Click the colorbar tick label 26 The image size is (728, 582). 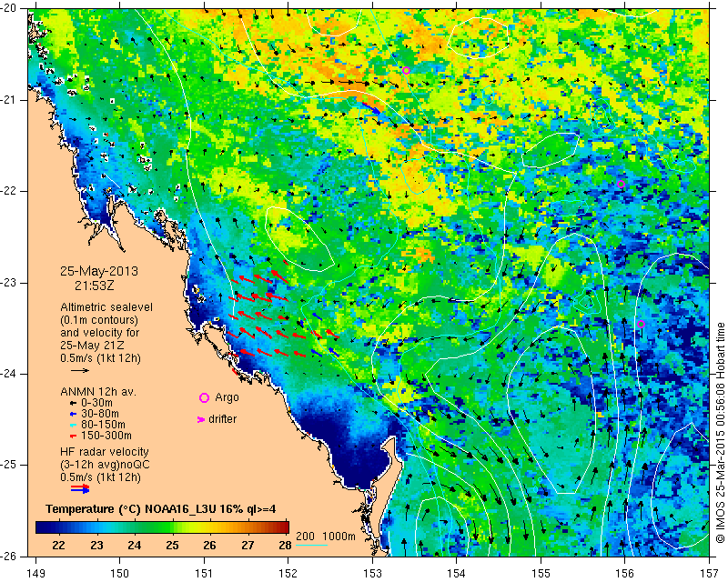[x=210, y=545]
